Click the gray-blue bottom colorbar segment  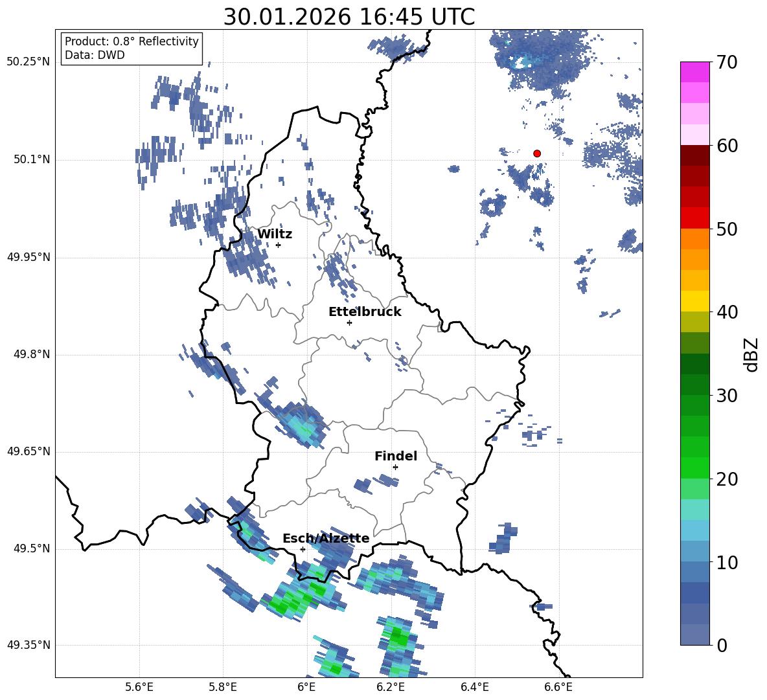coord(694,635)
